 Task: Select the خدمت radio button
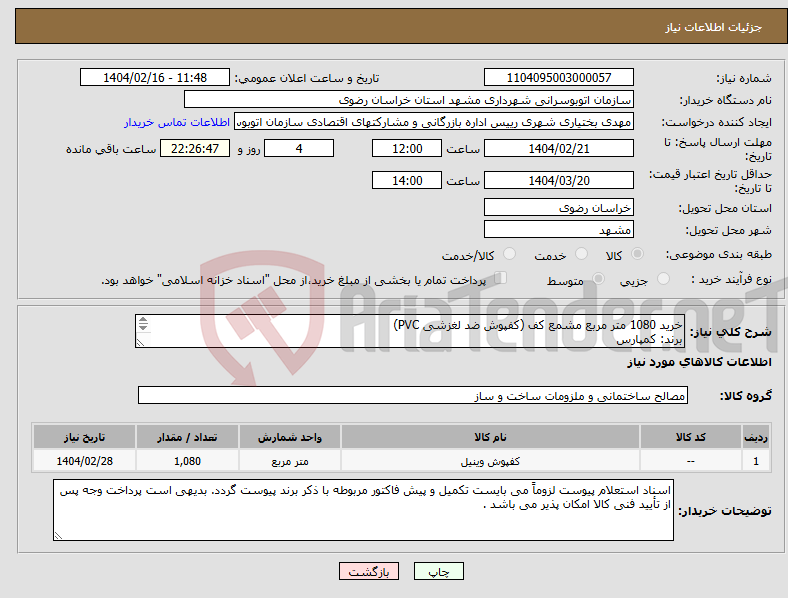pyautogui.click(x=581, y=254)
